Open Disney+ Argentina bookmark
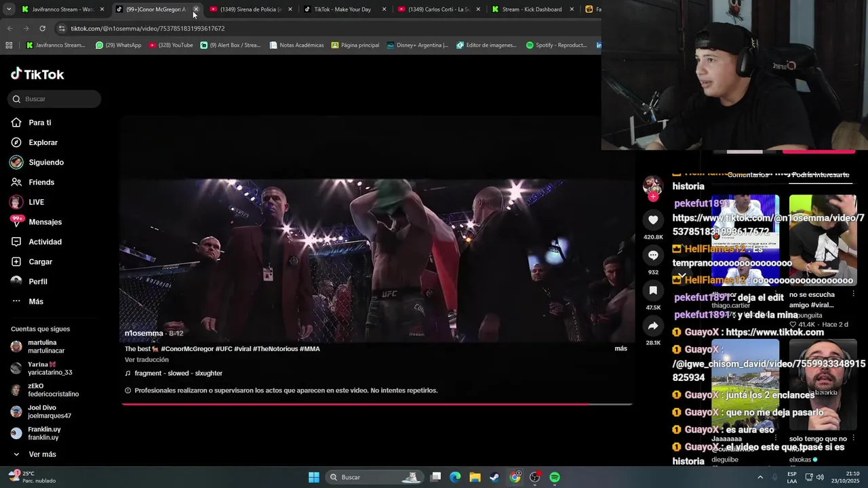Viewport: 868px width, 488px height. (418, 45)
